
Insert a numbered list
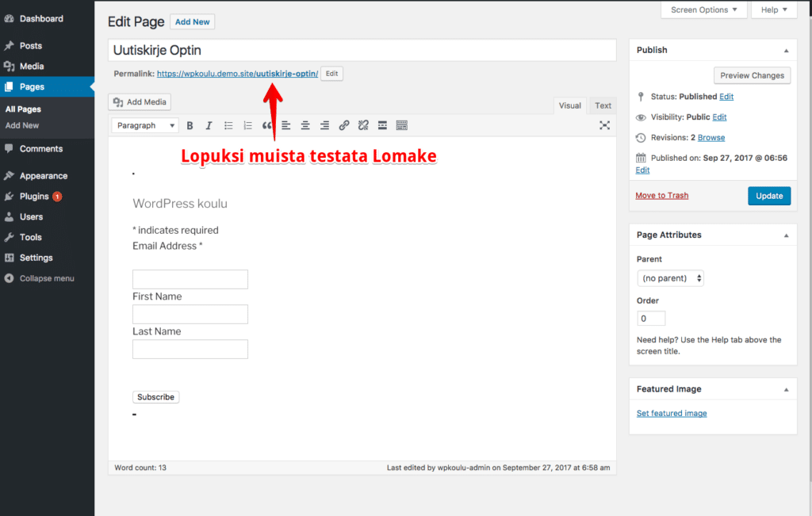click(247, 125)
